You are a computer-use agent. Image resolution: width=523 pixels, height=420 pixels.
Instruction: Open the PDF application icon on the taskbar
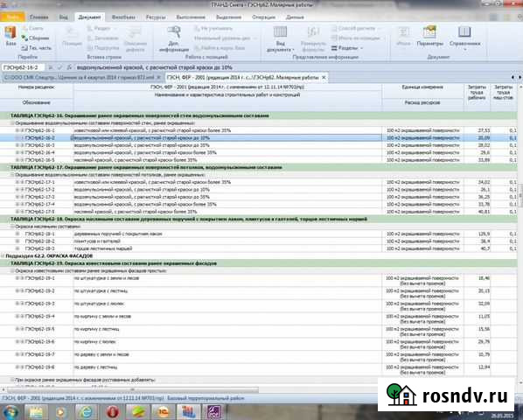click(213, 412)
